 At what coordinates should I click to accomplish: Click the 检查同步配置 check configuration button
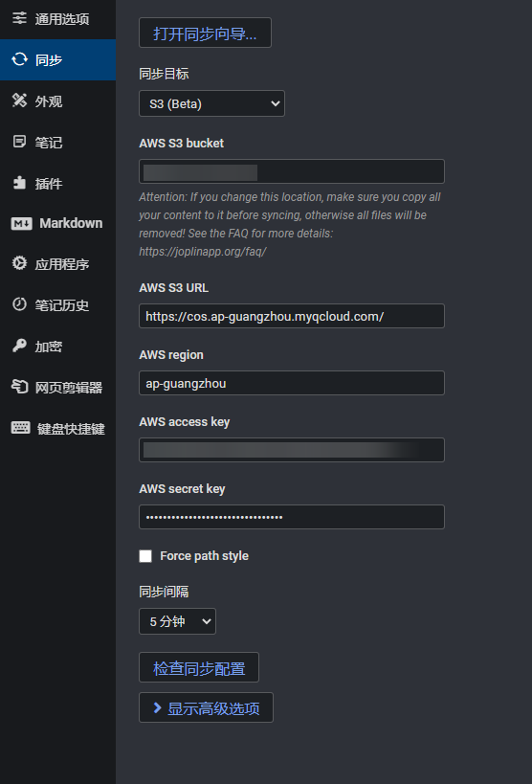coord(199,667)
